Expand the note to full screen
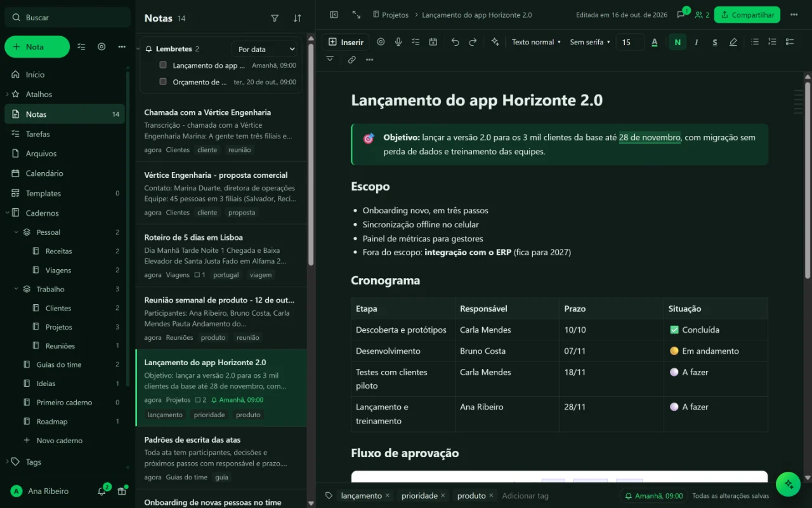Viewport: 812px width, 508px height. pyautogui.click(x=357, y=15)
